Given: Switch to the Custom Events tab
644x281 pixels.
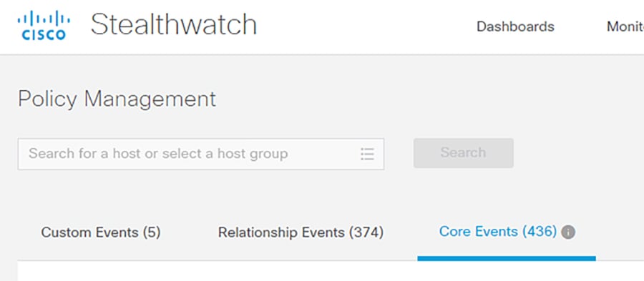Looking at the screenshot, I should point(101,232).
